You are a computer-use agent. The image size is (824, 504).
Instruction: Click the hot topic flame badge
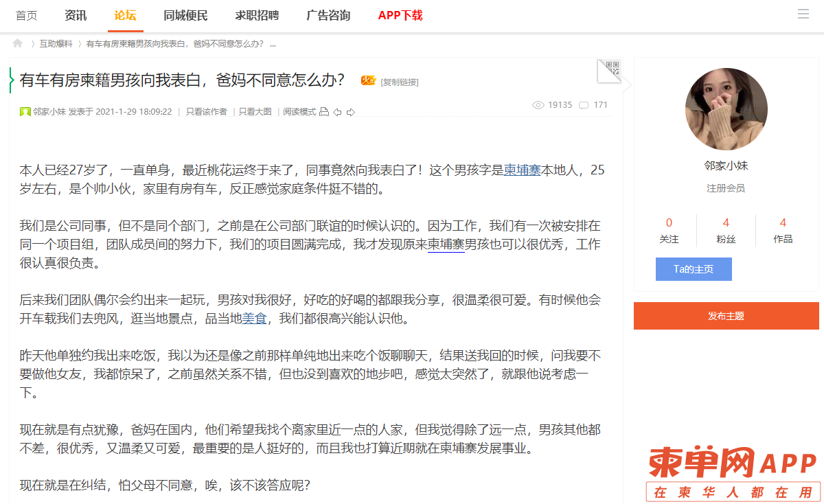(x=368, y=81)
